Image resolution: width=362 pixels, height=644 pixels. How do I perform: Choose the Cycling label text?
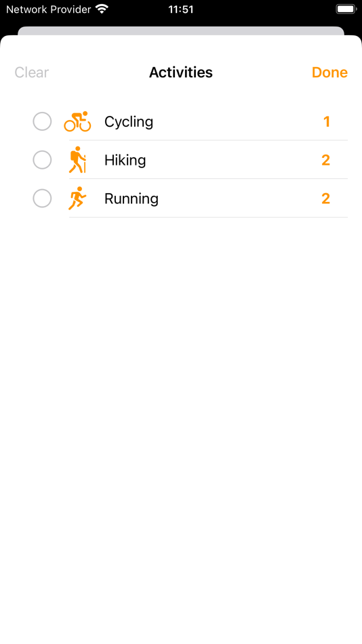click(129, 122)
